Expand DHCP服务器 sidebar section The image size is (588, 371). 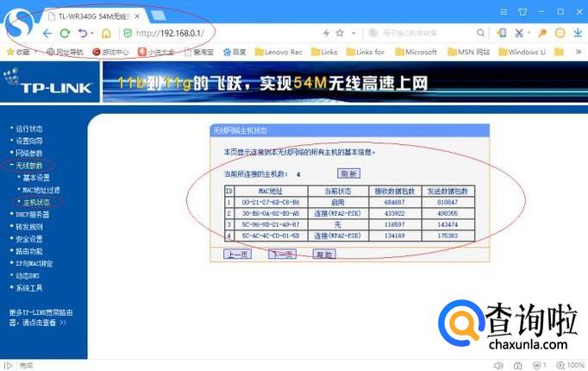(x=32, y=215)
